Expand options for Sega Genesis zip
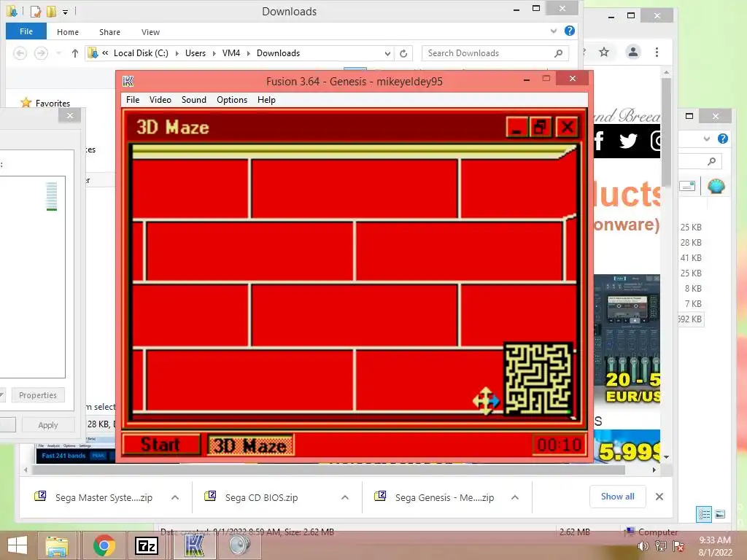 pyautogui.click(x=515, y=497)
